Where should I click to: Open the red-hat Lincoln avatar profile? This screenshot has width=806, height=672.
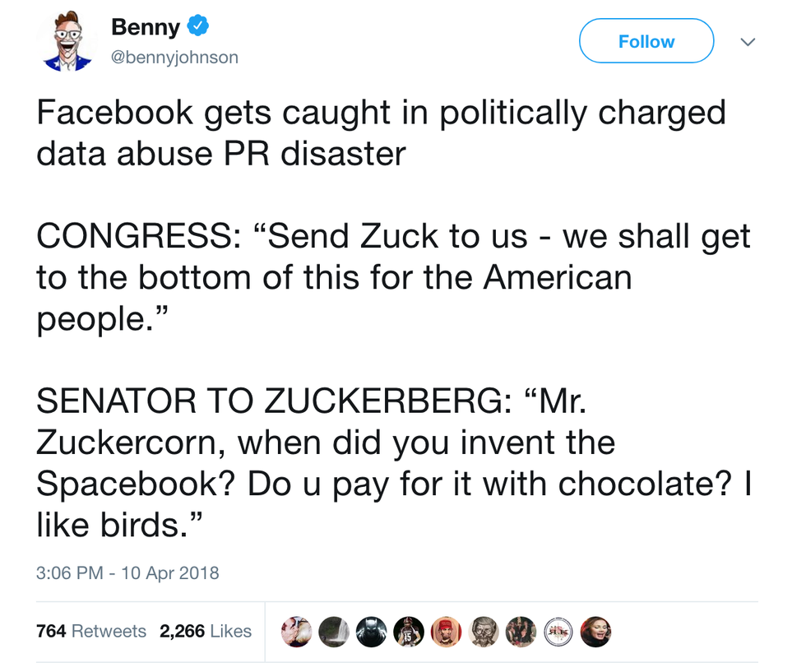pyautogui.click(x=445, y=632)
